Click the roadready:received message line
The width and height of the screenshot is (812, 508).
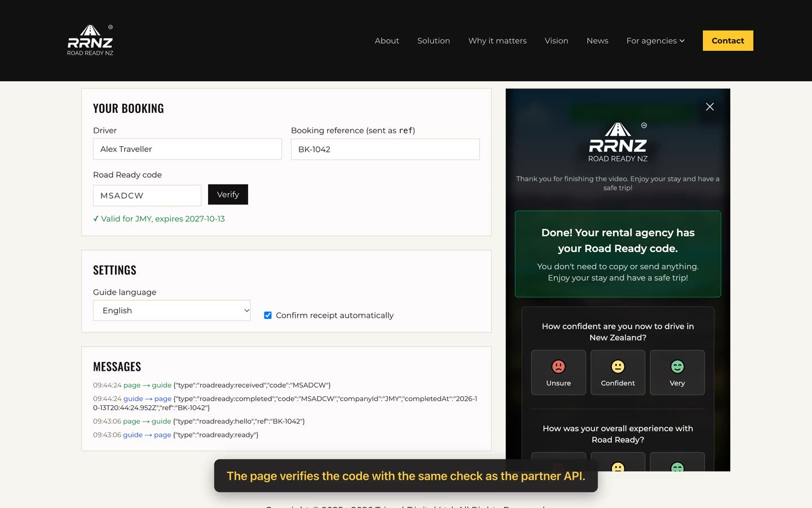tap(212, 385)
